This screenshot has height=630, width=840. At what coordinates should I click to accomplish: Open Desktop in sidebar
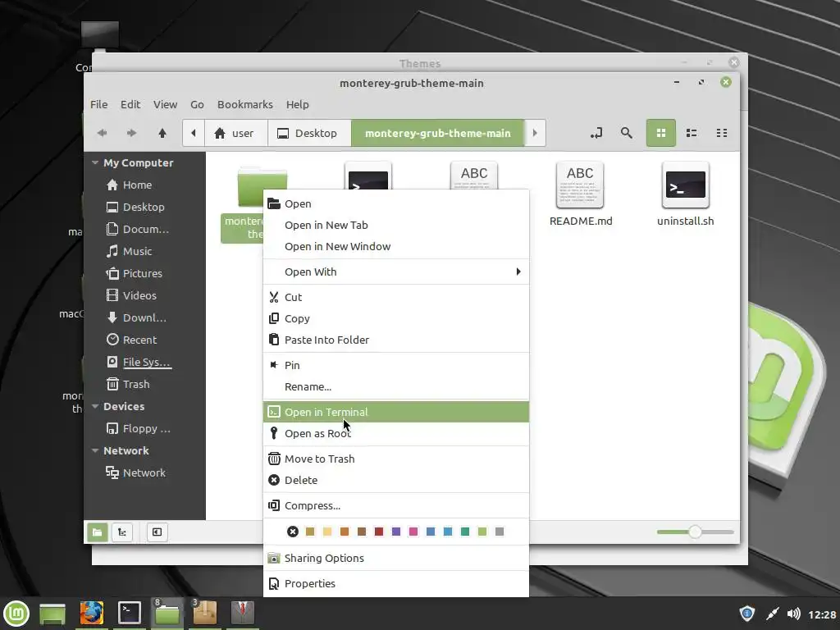tap(144, 207)
